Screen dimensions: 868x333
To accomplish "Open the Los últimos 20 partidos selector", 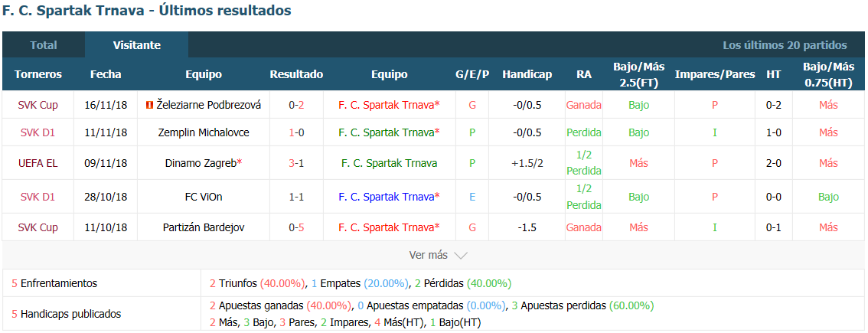I will (x=785, y=45).
